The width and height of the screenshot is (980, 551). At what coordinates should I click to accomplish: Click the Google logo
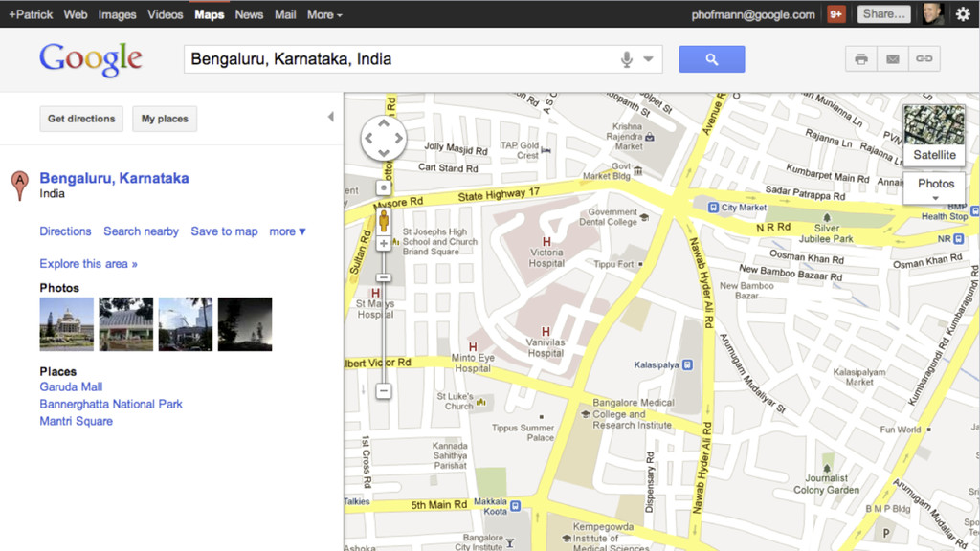click(91, 59)
